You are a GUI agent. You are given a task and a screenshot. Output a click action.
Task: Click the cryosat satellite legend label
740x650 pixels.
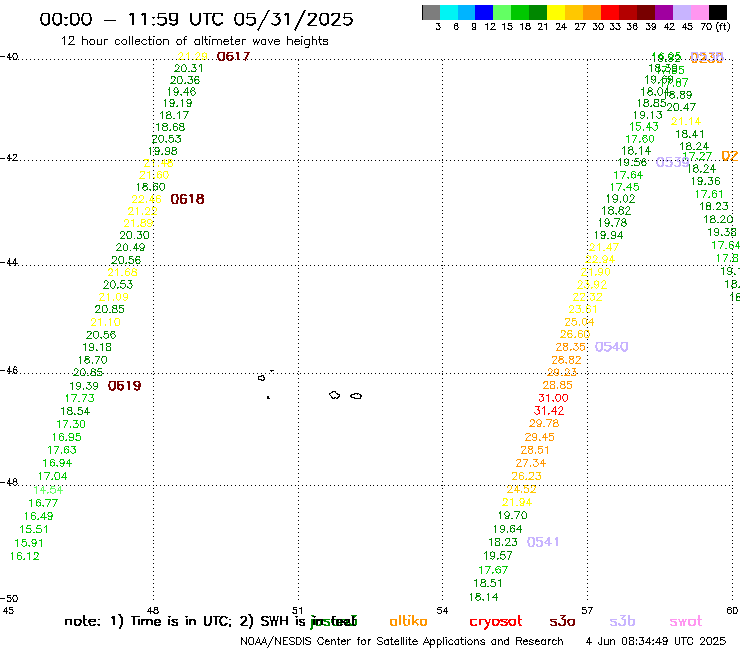click(x=496, y=622)
